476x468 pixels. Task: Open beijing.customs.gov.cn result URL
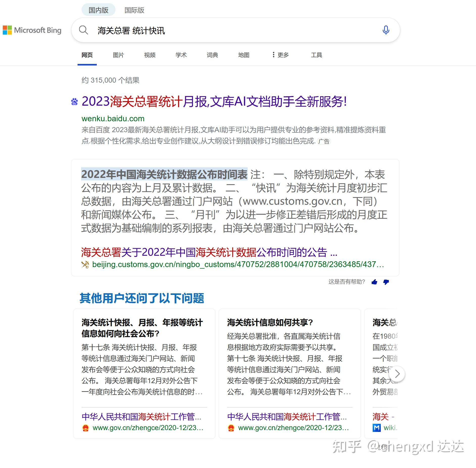pos(238,265)
